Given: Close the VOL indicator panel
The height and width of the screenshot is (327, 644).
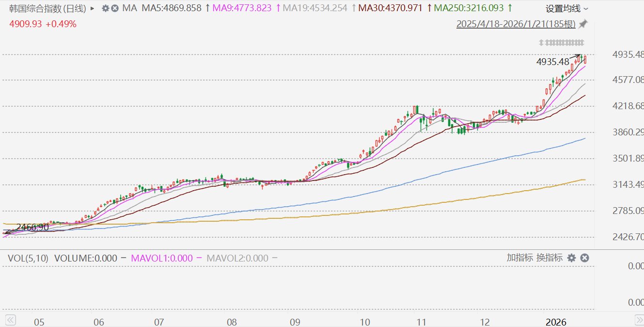Looking at the screenshot, I should [x=585, y=258].
